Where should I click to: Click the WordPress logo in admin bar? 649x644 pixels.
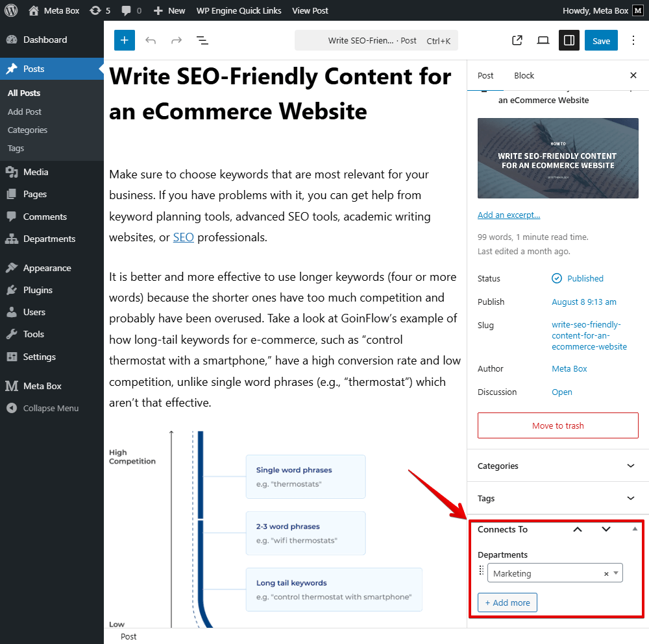[11, 10]
